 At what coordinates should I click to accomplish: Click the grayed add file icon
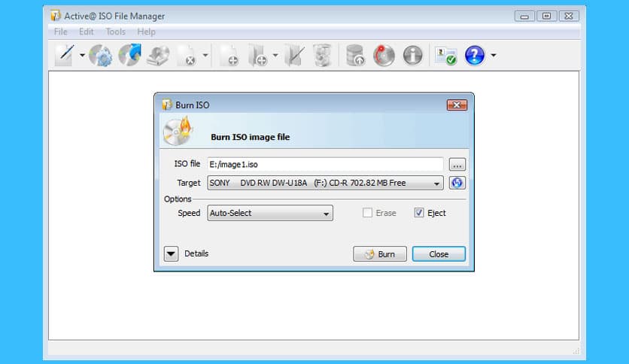229,56
